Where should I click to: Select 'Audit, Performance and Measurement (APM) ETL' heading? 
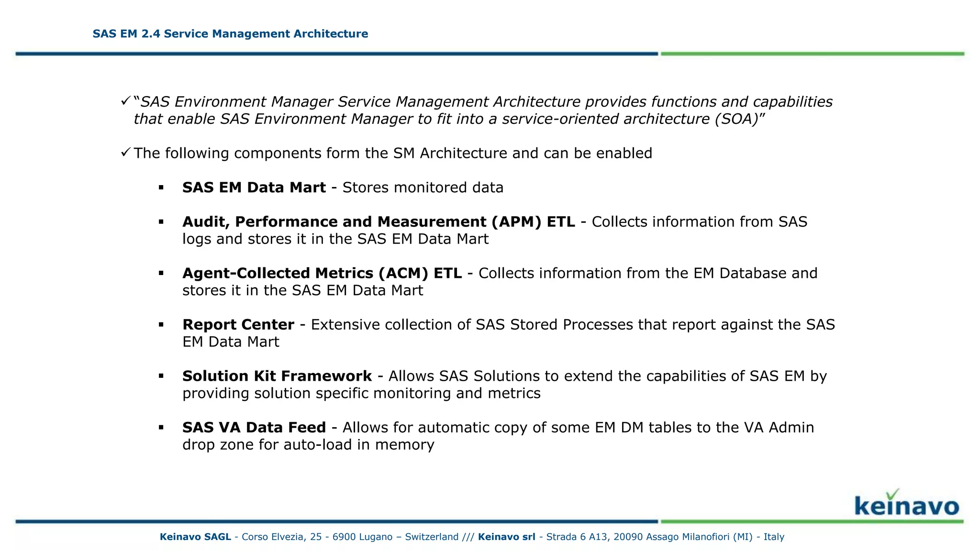pos(379,222)
